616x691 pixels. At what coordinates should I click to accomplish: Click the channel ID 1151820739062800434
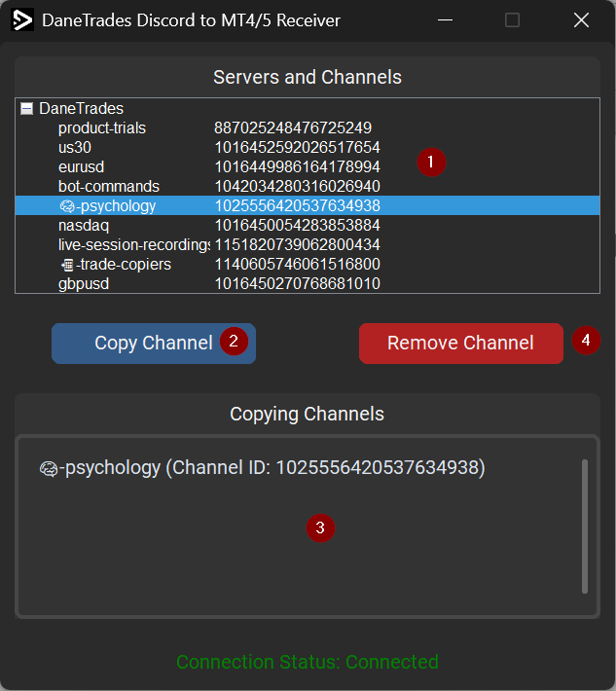coord(298,244)
